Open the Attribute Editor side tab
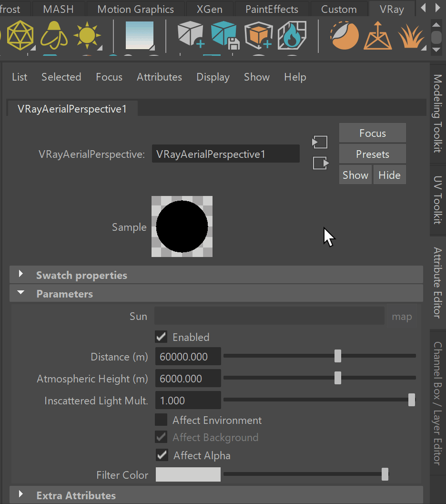 (438, 283)
